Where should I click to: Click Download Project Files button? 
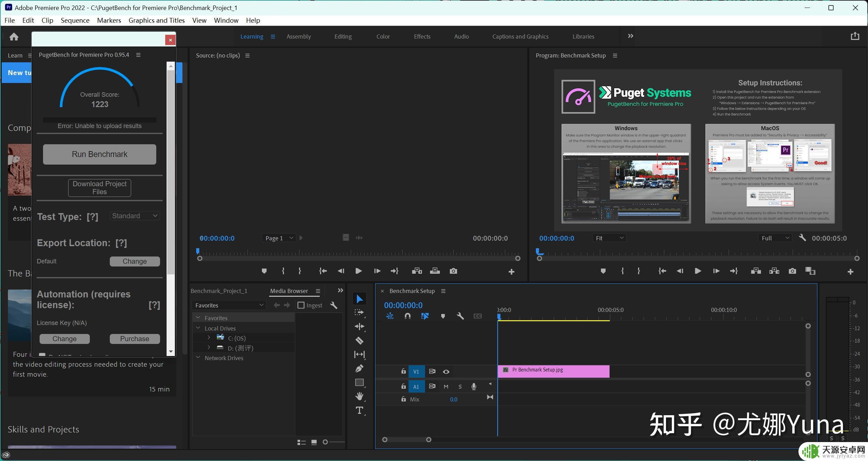pyautogui.click(x=99, y=188)
